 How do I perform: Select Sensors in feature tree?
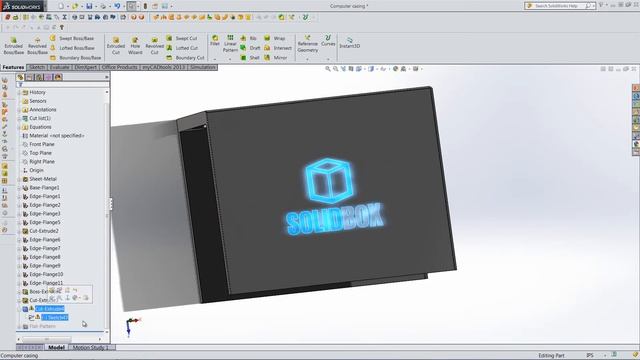[x=38, y=101]
